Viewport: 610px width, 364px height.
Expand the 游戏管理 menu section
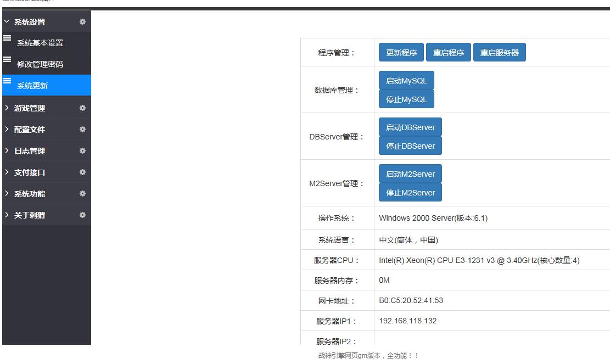[x=30, y=109]
